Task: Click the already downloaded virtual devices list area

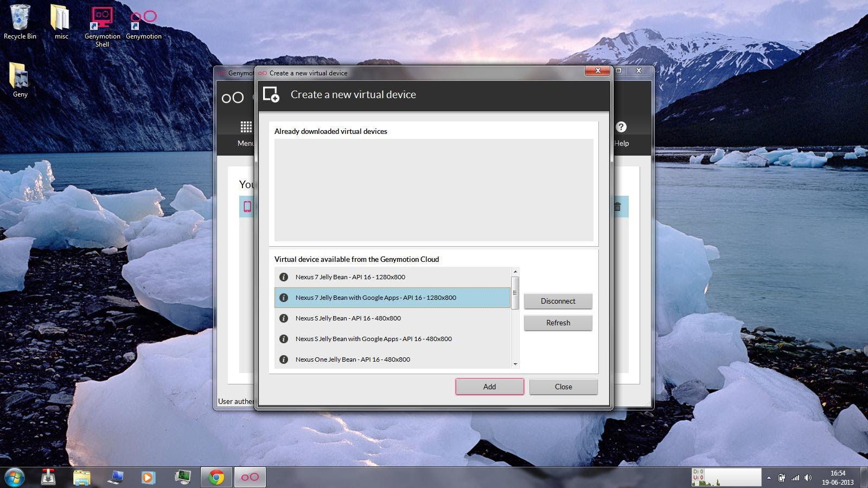Action: point(433,190)
